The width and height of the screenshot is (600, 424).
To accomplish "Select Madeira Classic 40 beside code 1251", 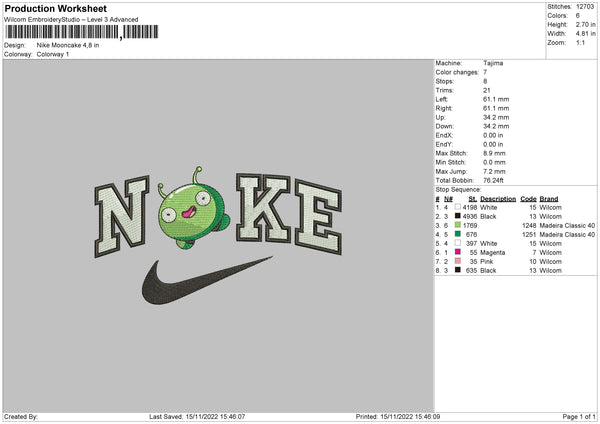I will click(x=567, y=235).
